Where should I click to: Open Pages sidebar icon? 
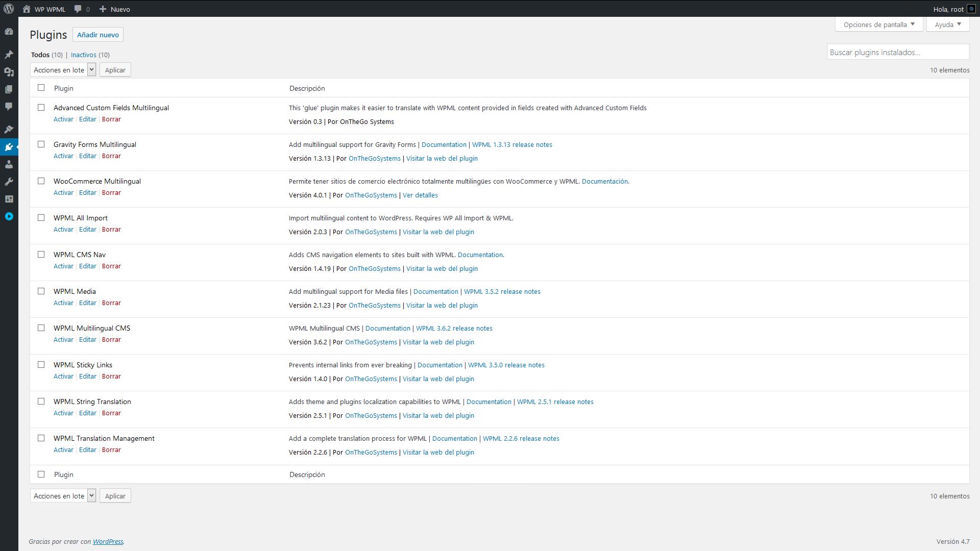[x=9, y=89]
